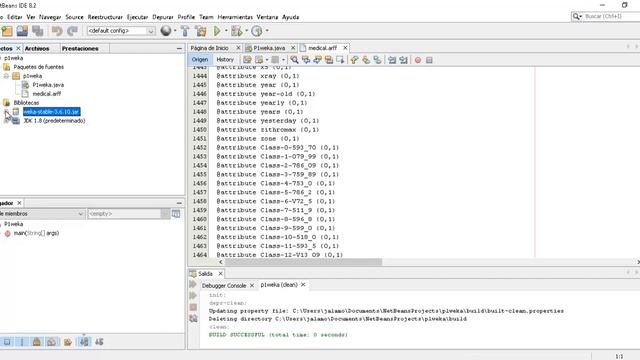
Task: Click the Buscar search field
Action: [607, 16]
